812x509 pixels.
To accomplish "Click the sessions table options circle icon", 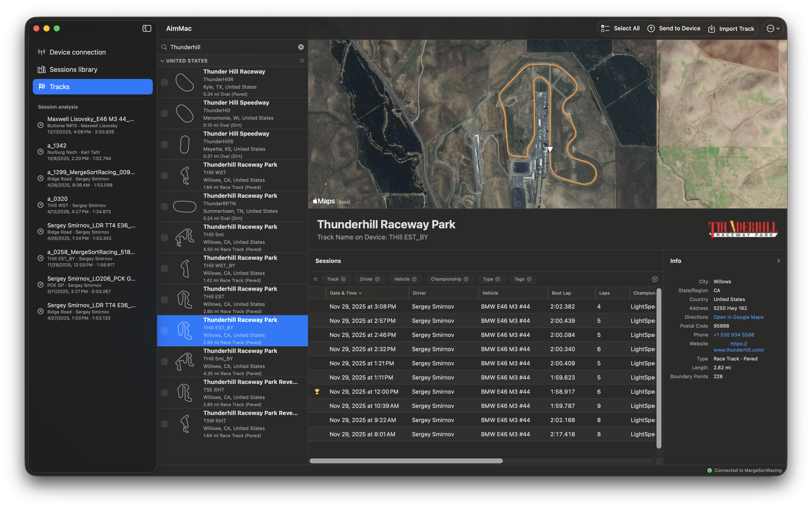I will tap(655, 279).
